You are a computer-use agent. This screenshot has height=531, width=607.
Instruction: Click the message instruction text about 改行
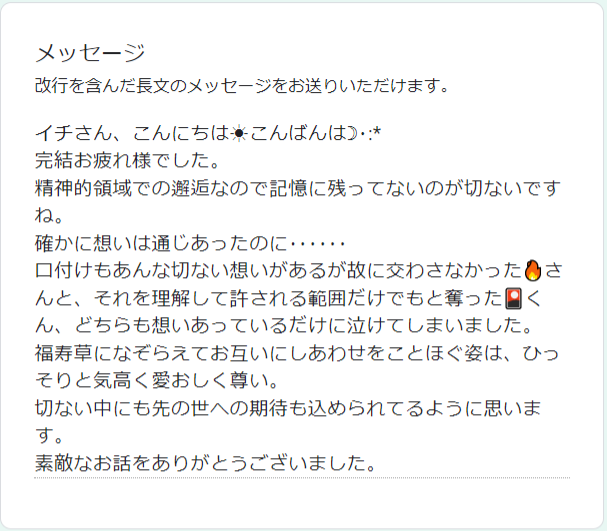242,86
